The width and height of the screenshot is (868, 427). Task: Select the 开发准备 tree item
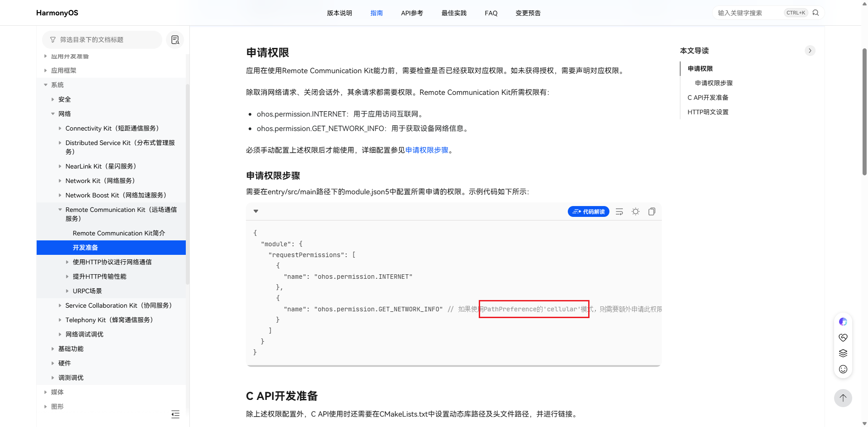click(x=111, y=248)
